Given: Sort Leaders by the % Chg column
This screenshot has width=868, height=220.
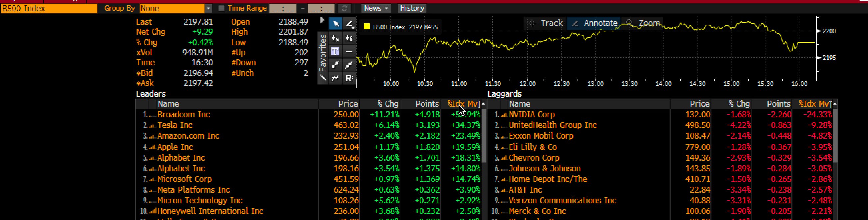Looking at the screenshot, I should (380, 104).
